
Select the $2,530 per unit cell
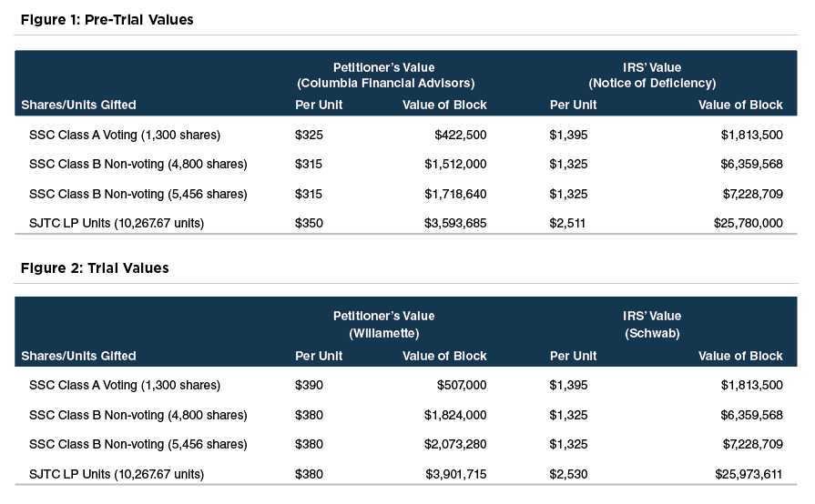568,474
